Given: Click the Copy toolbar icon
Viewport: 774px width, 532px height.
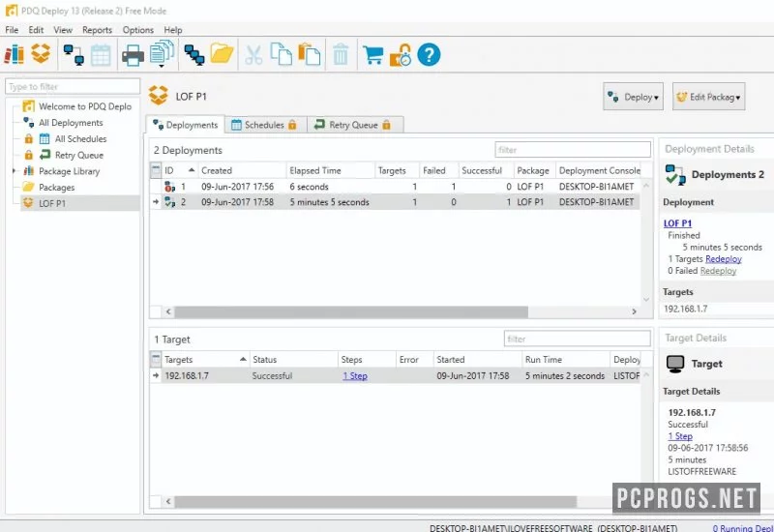Looking at the screenshot, I should (x=282, y=54).
